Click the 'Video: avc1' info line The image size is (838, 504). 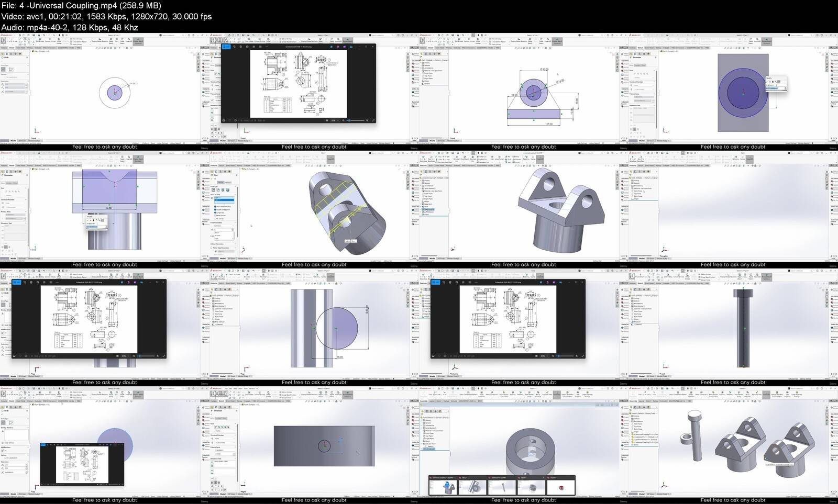tap(106, 16)
